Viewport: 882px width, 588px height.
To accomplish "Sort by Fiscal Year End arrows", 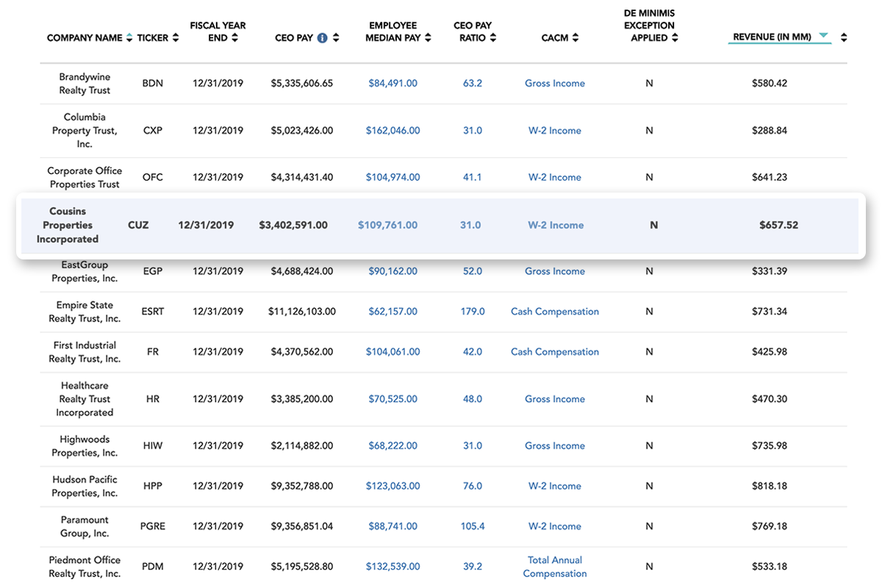I will [x=234, y=37].
